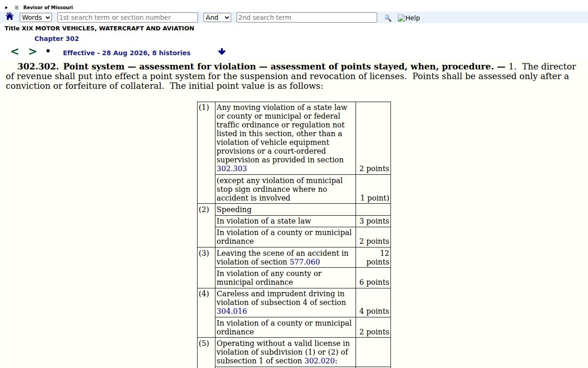Click the Title XIX Motor Vehicles heading
The image size is (588, 368).
[99, 28]
